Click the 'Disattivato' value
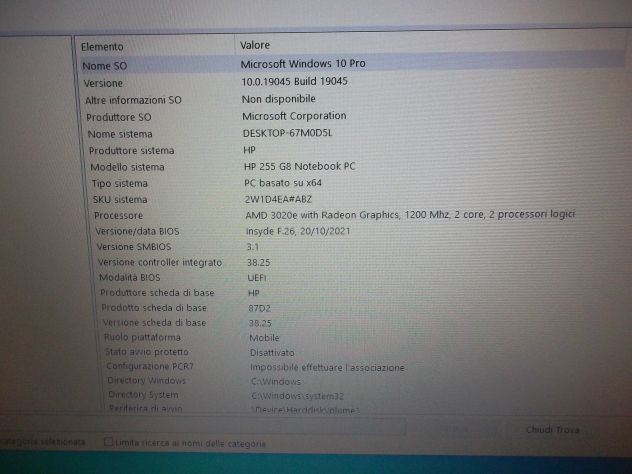The image size is (632, 474). click(x=272, y=353)
